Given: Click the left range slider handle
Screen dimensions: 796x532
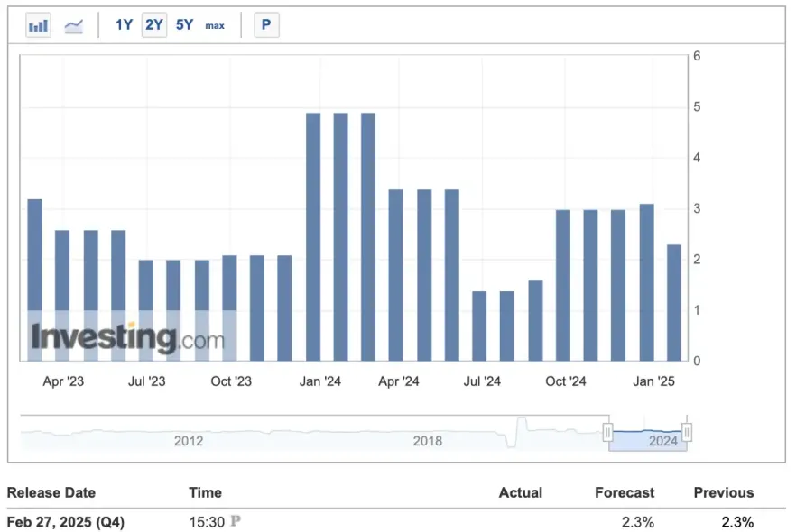Looking at the screenshot, I should 608,434.
